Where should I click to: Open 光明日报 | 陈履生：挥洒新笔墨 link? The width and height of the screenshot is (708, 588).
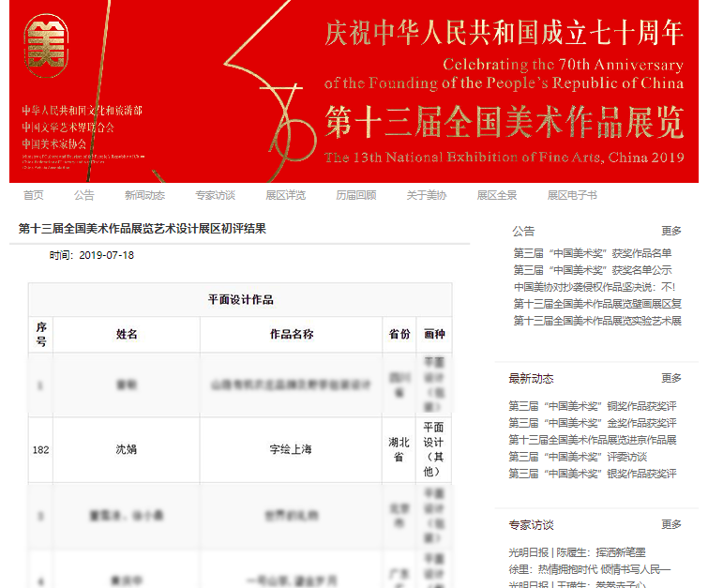pyautogui.click(x=577, y=552)
